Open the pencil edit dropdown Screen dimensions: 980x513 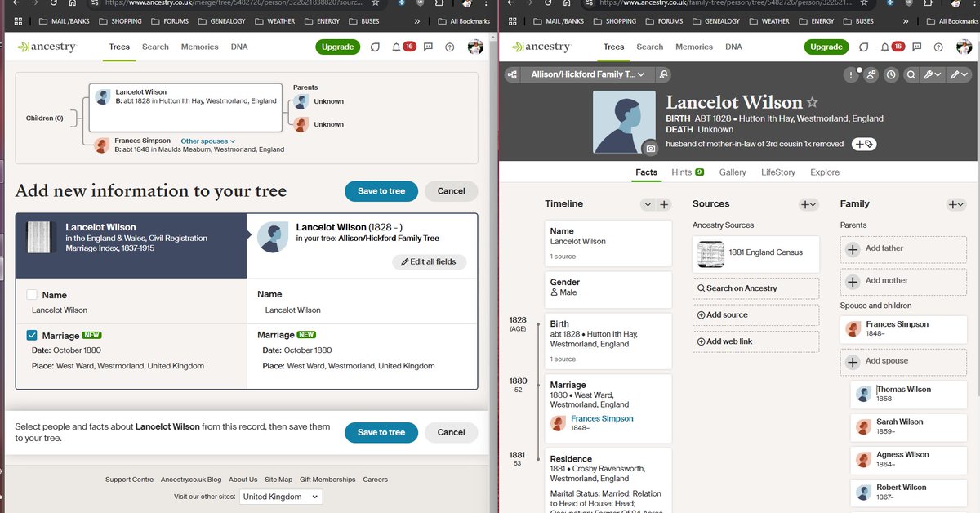[959, 74]
